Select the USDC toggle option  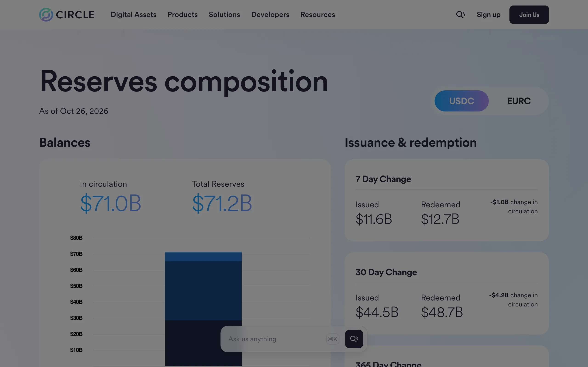(461, 101)
